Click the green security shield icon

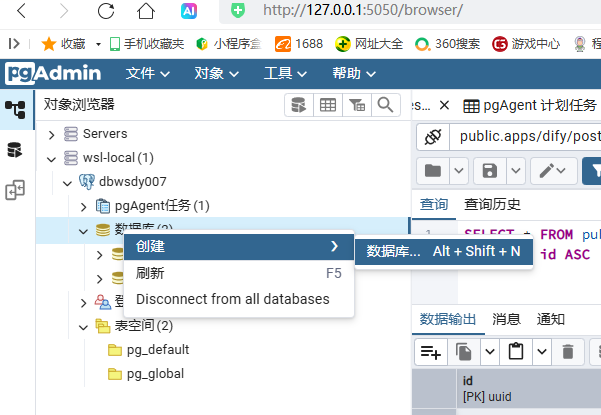238,10
